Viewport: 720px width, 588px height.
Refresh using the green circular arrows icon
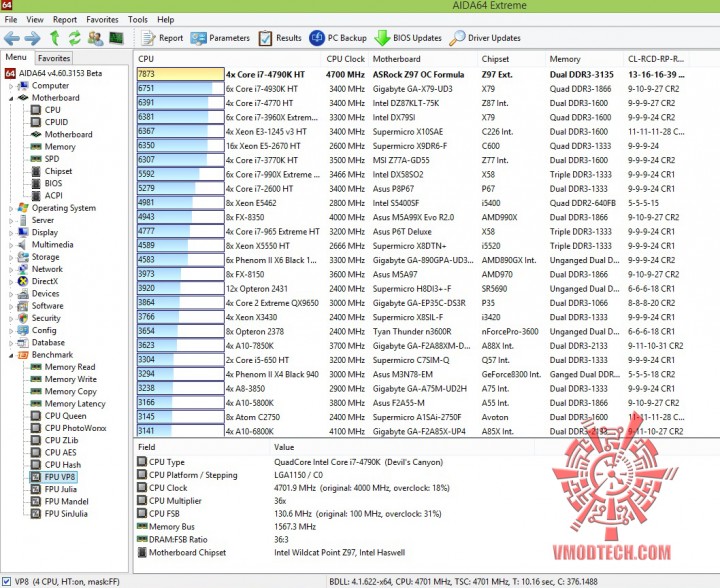[74, 38]
